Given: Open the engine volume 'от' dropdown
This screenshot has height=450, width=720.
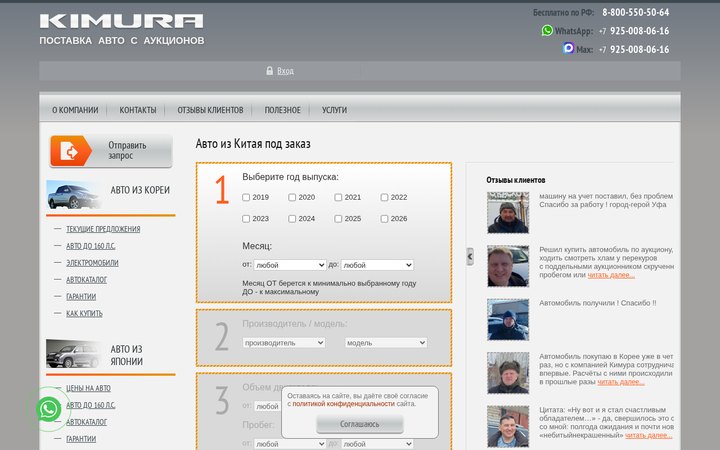Looking at the screenshot, I should 267,406.
